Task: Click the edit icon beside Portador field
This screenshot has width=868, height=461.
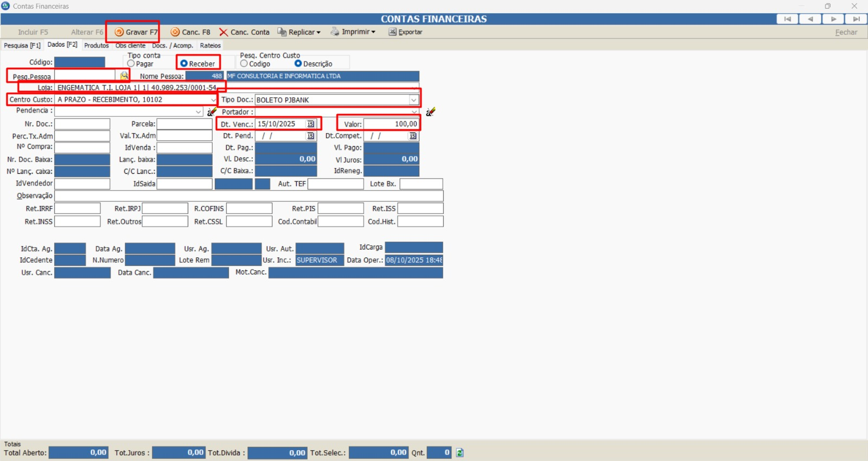Action: pyautogui.click(x=430, y=112)
